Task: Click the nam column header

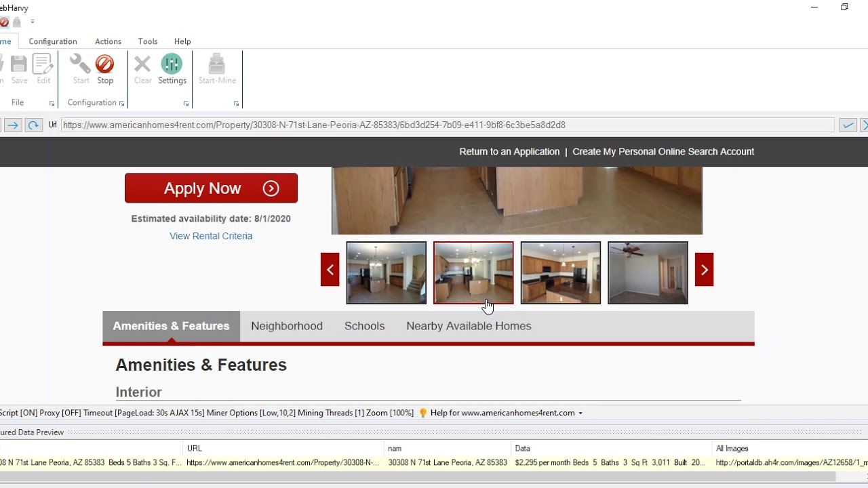Action: 448,448
